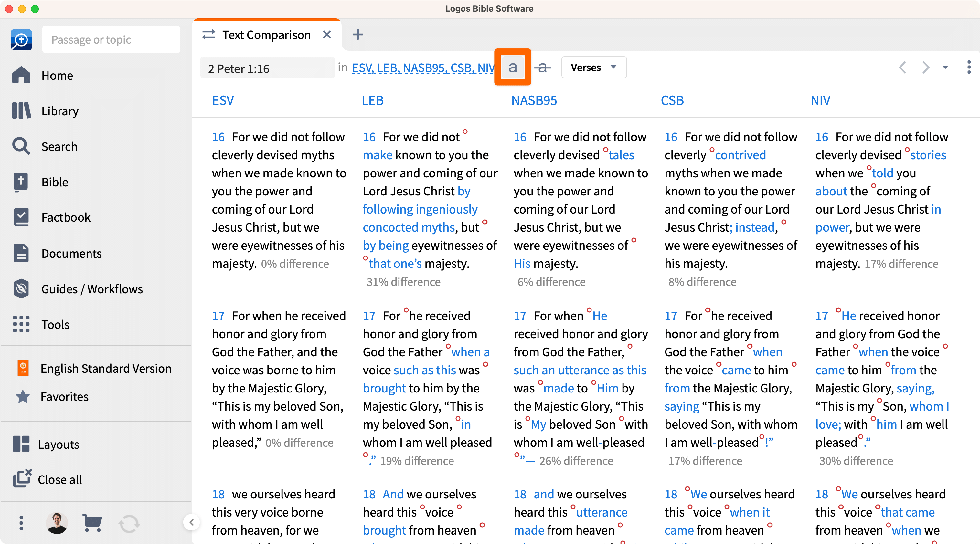Image resolution: width=980 pixels, height=544 pixels.
Task: Close the Text Comparison tab
Action: pos(326,35)
